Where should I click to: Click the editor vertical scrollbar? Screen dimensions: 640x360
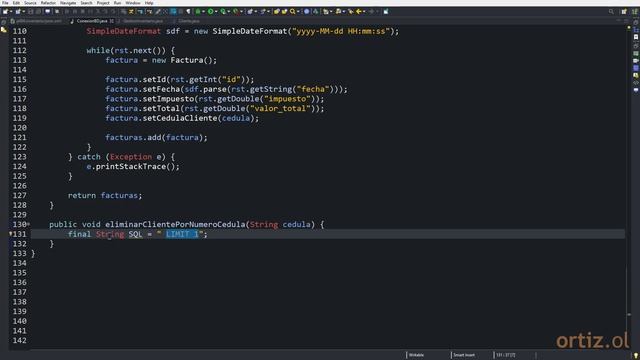click(629, 188)
